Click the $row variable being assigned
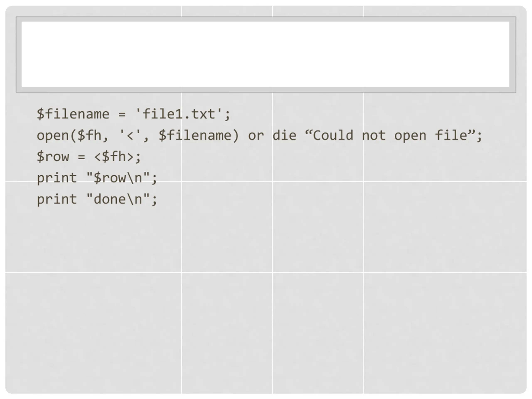Image resolution: width=532 pixels, height=399 pixels. [53, 157]
